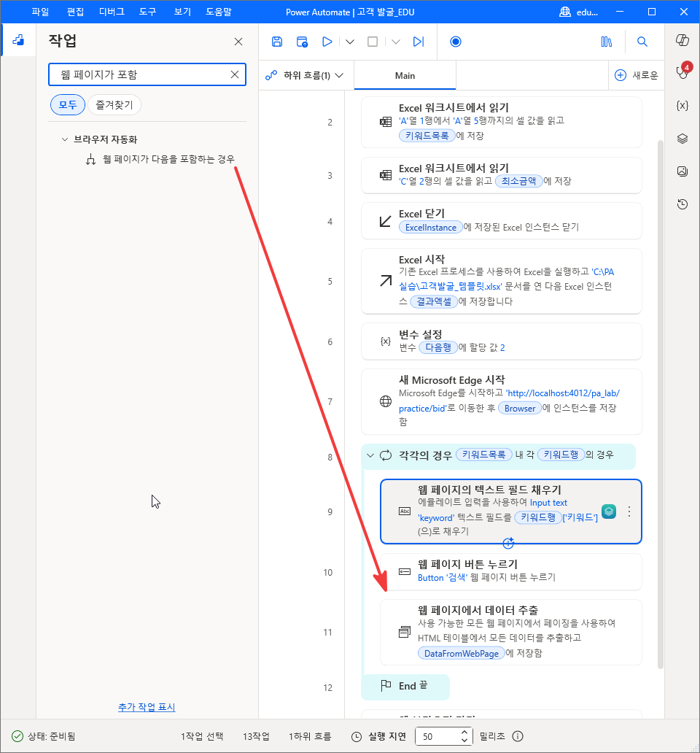Click the search magnifier in the toolbar
The height and width of the screenshot is (753, 700).
coord(642,42)
